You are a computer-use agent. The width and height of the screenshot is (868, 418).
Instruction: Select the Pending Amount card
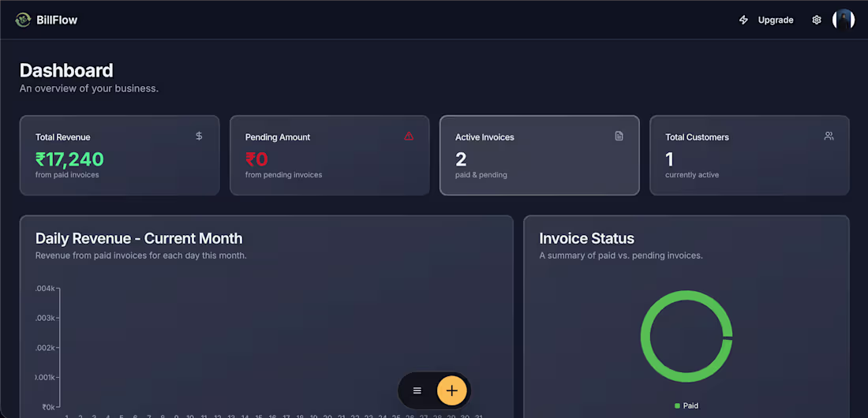(x=329, y=155)
